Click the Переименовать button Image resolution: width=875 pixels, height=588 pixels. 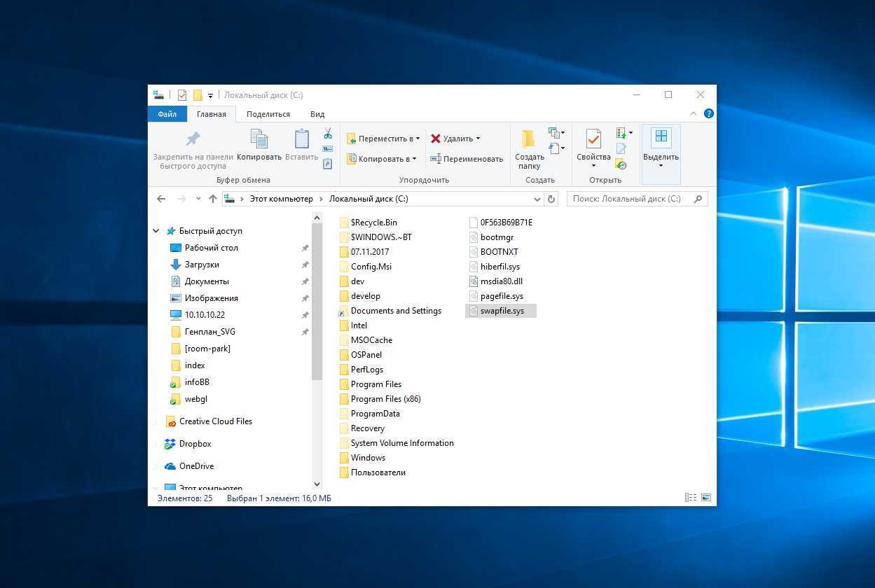[467, 159]
